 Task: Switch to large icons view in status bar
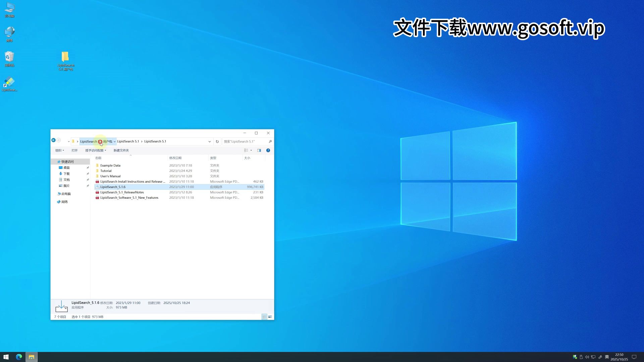(x=270, y=317)
